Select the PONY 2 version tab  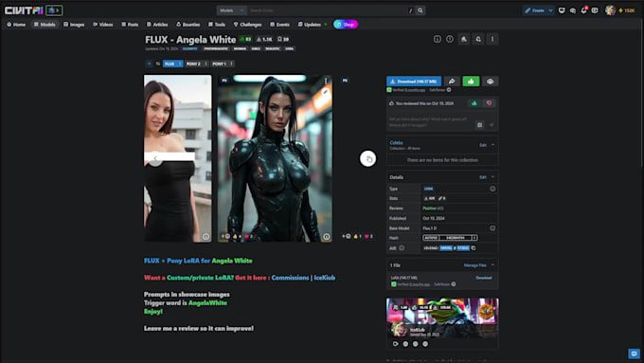click(x=193, y=64)
